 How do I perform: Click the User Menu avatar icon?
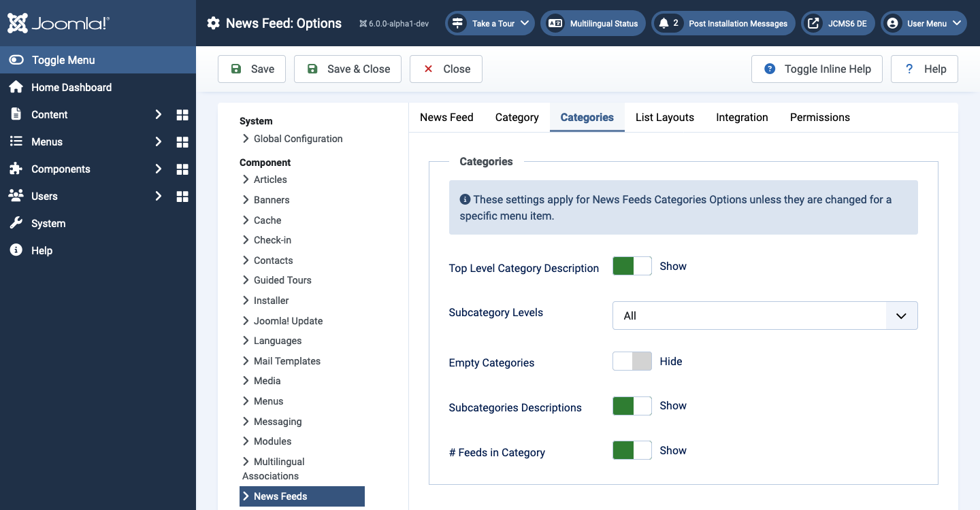pos(893,23)
